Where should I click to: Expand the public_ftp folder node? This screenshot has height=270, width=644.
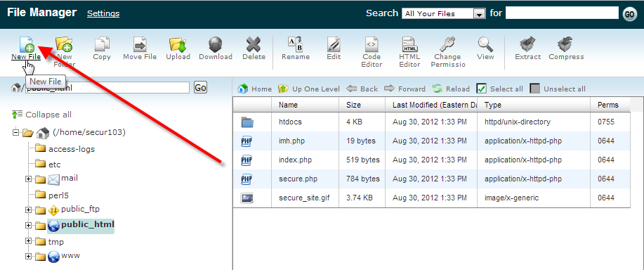pyautogui.click(x=28, y=210)
